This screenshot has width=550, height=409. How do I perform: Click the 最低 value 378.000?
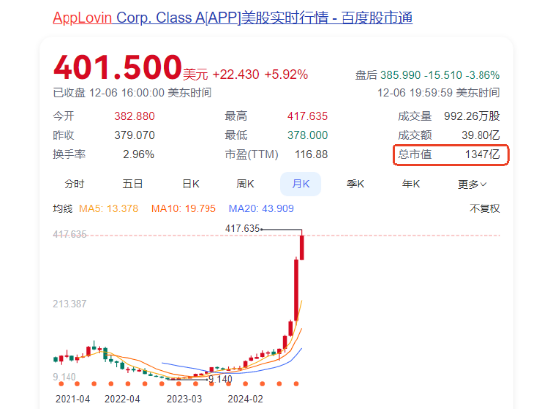(x=307, y=135)
